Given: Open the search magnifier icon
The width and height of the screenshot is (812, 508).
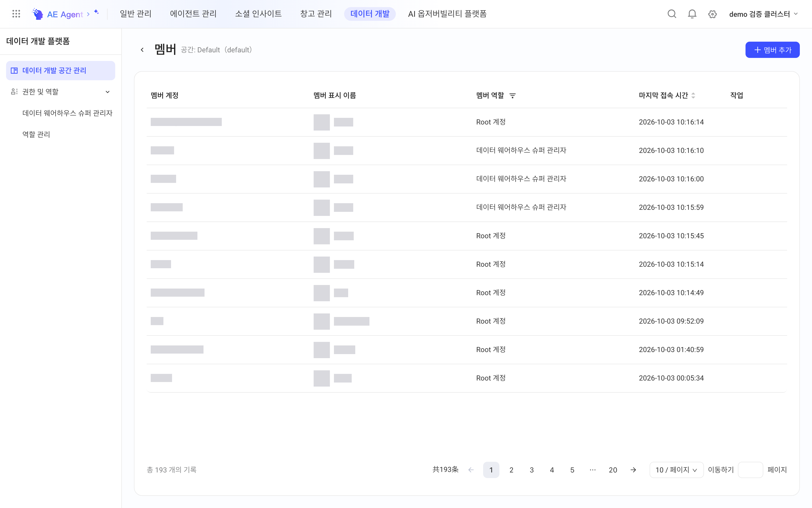Looking at the screenshot, I should (672, 14).
